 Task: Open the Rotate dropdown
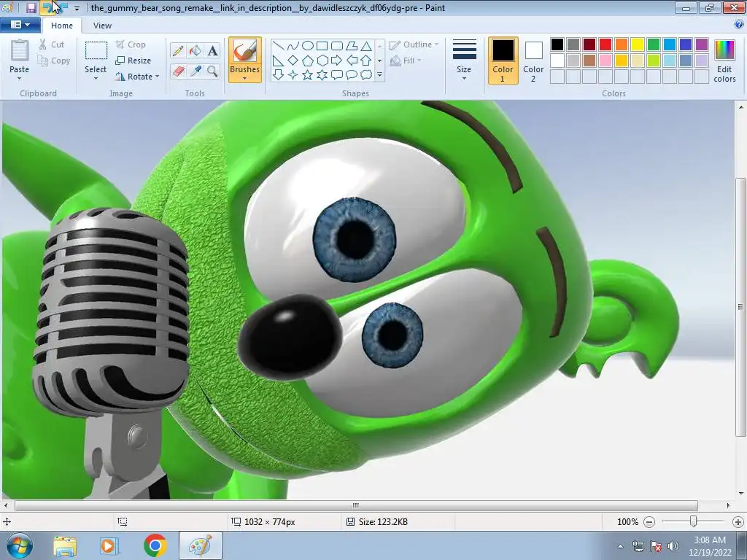tap(137, 76)
